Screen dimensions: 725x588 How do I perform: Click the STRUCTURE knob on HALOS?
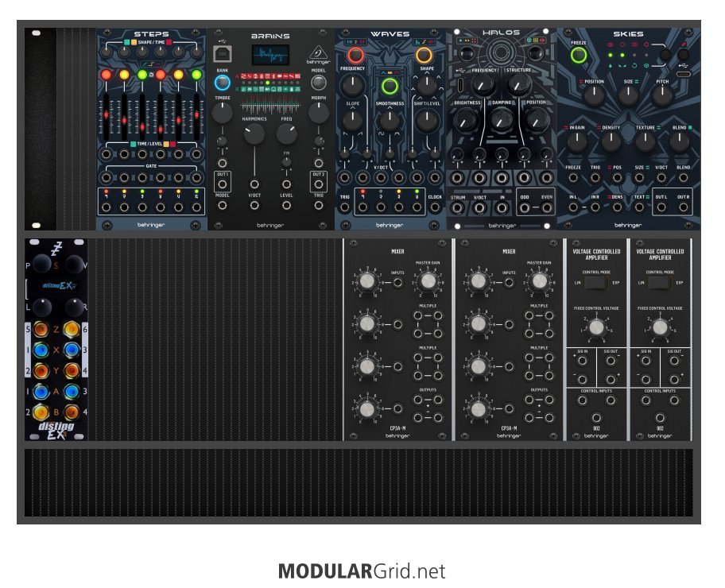519,84
